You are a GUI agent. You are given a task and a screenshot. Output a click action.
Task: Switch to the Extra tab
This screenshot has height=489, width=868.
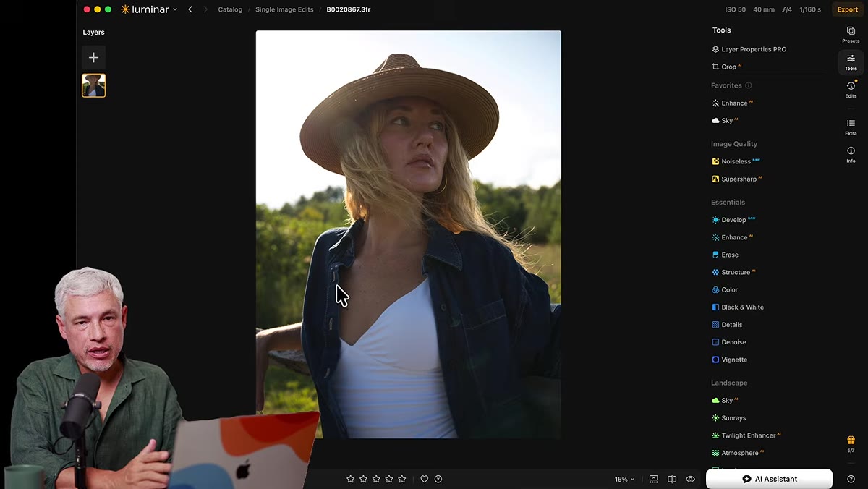point(851,127)
